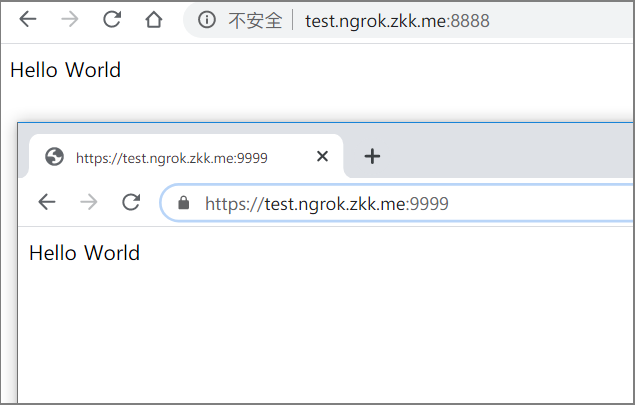Click the 不安全 security label
The image size is (635, 405).
(255, 21)
